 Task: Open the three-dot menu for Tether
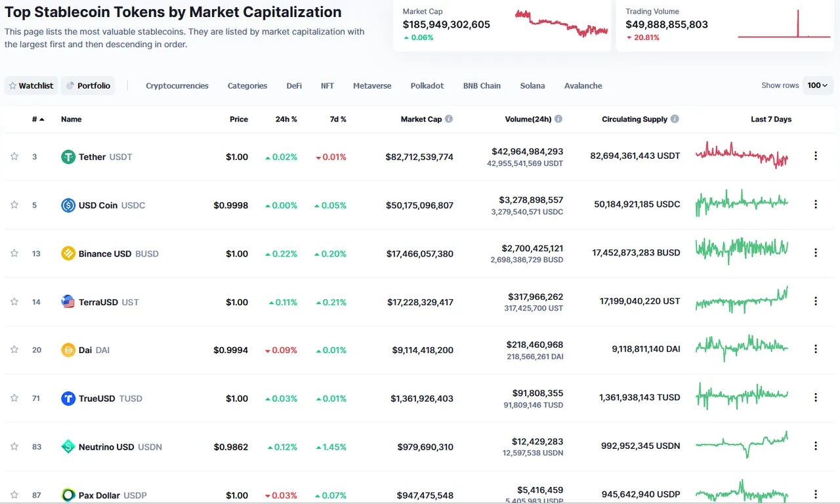point(816,156)
